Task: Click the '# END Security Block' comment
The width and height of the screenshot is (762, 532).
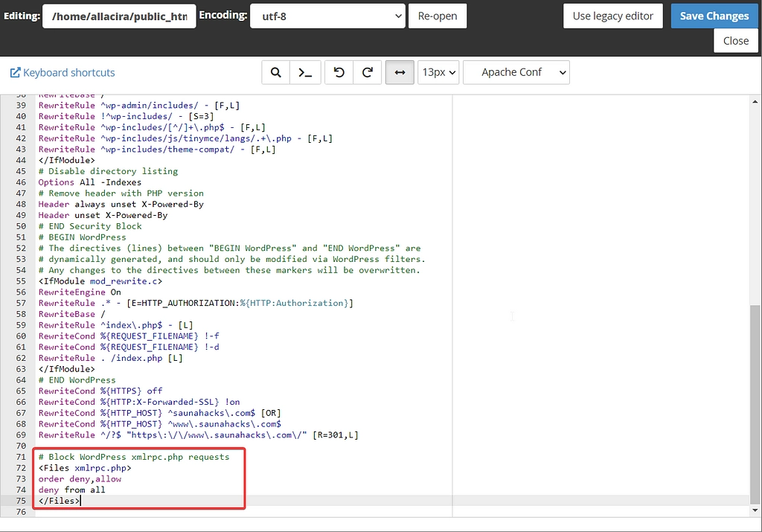Action: [90, 226]
